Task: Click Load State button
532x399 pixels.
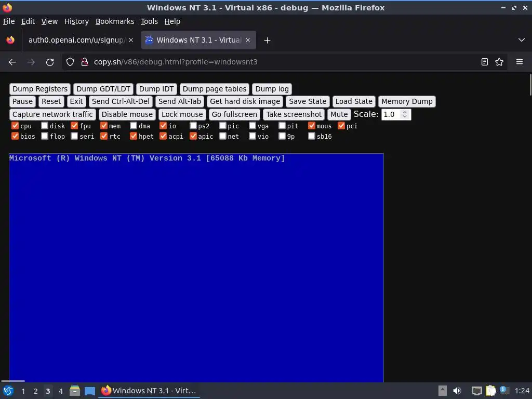Action: (354, 101)
